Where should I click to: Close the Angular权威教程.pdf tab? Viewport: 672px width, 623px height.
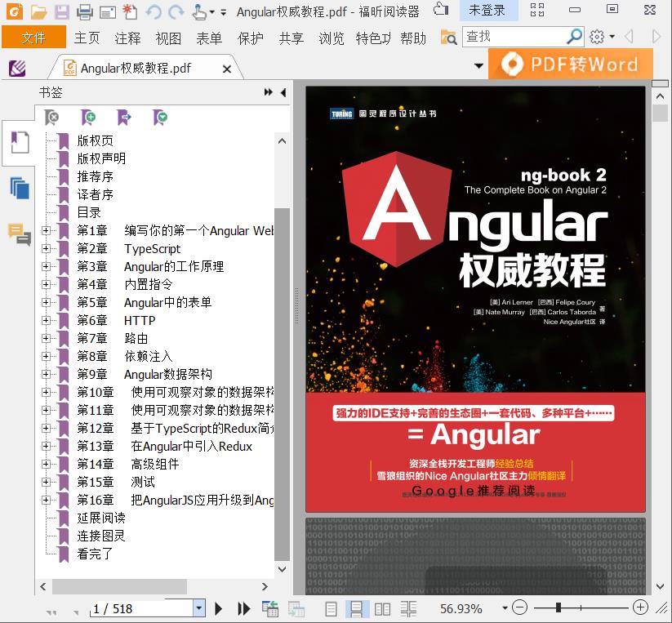pos(227,69)
